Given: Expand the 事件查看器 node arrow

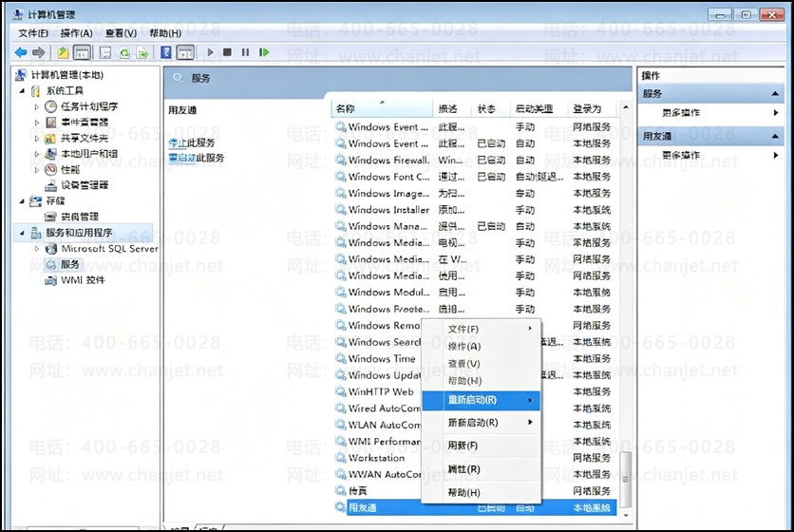Looking at the screenshot, I should 36,123.
